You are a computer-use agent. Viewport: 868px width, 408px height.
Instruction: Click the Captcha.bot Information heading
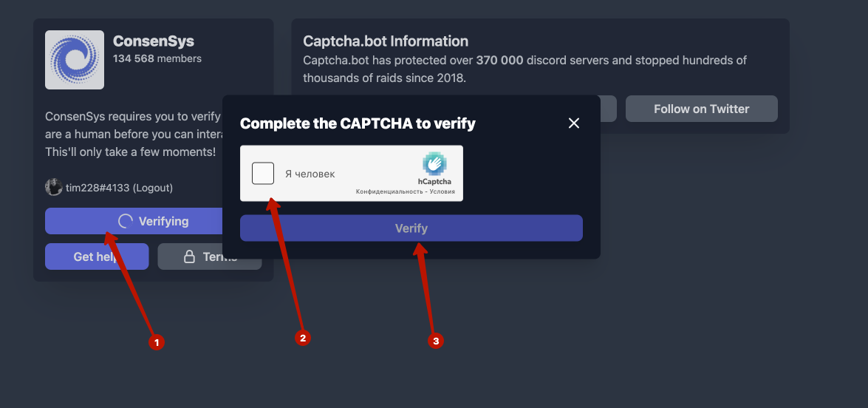click(x=386, y=41)
